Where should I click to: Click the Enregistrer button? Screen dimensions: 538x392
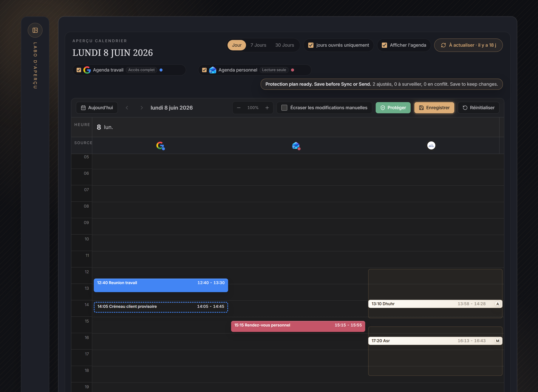(x=434, y=108)
